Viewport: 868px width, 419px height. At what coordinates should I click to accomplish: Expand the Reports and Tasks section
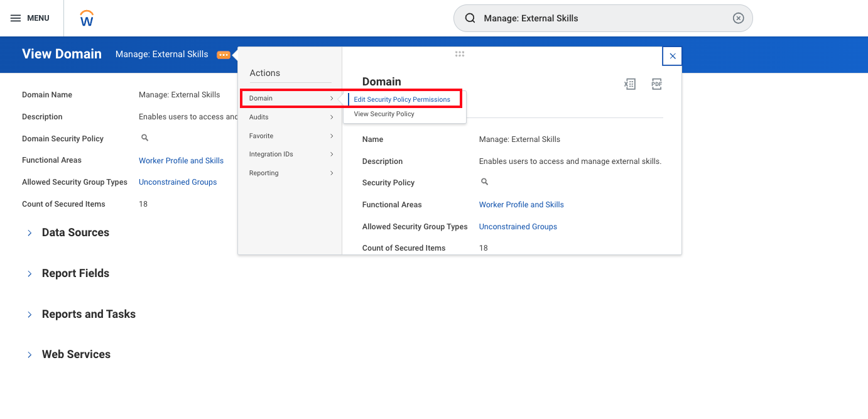pos(30,315)
